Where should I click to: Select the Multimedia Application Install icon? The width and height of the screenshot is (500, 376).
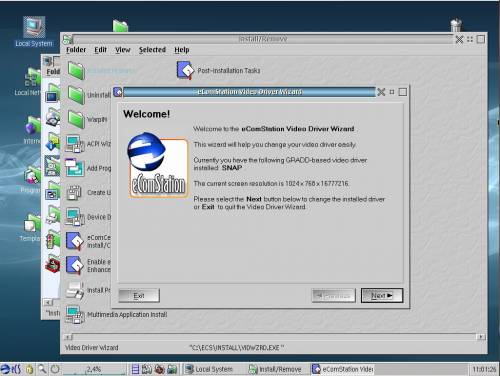click(x=75, y=314)
